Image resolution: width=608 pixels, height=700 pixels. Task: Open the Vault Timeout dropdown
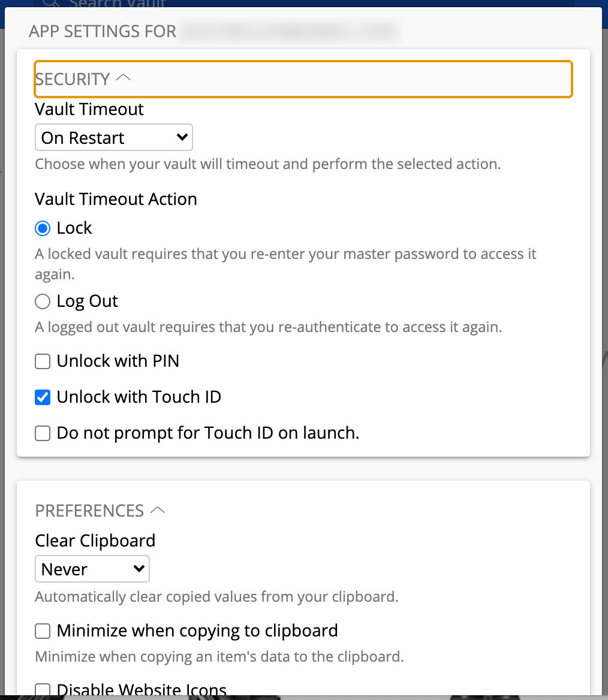click(113, 137)
